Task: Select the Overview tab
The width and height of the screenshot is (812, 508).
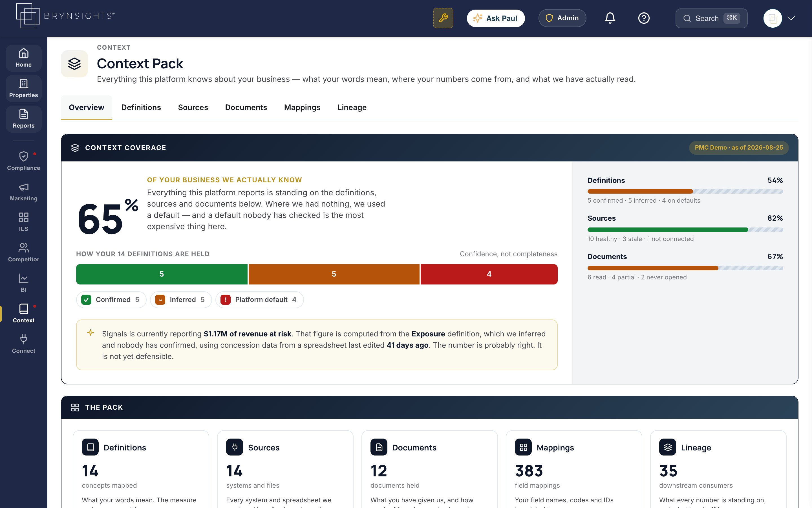Action: pos(87,108)
